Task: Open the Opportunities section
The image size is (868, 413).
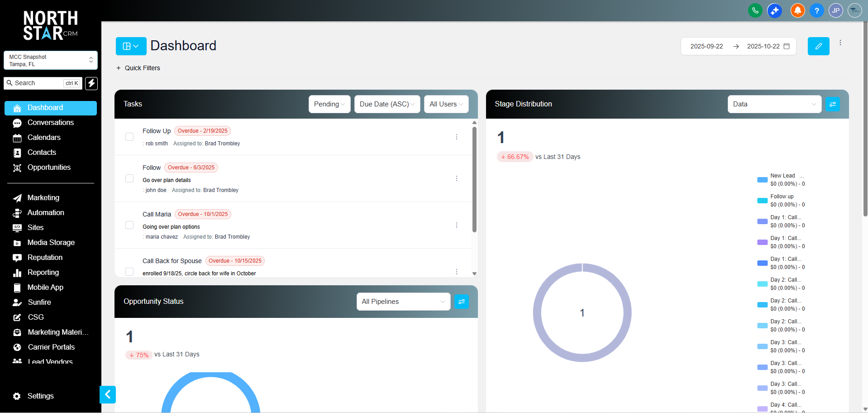Action: coord(49,167)
